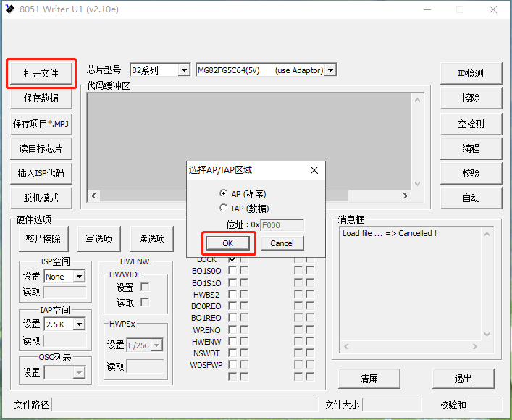The width and height of the screenshot is (512, 420).
Task: Toggle the first BO1S1O checkbox
Action: click(232, 282)
